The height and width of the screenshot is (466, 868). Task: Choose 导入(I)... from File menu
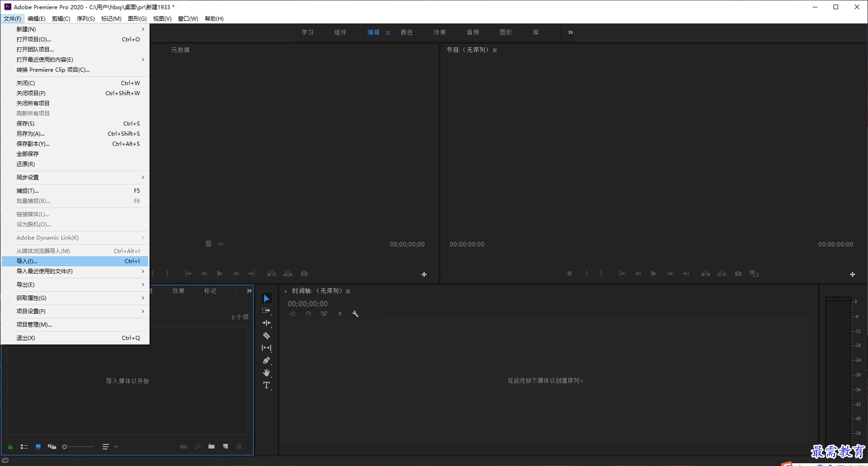click(x=75, y=261)
